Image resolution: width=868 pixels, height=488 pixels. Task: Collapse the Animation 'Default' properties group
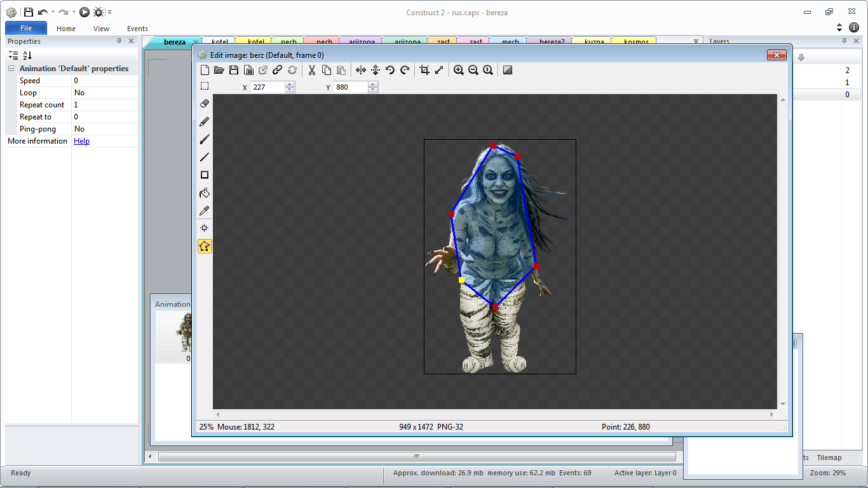tap(11, 69)
